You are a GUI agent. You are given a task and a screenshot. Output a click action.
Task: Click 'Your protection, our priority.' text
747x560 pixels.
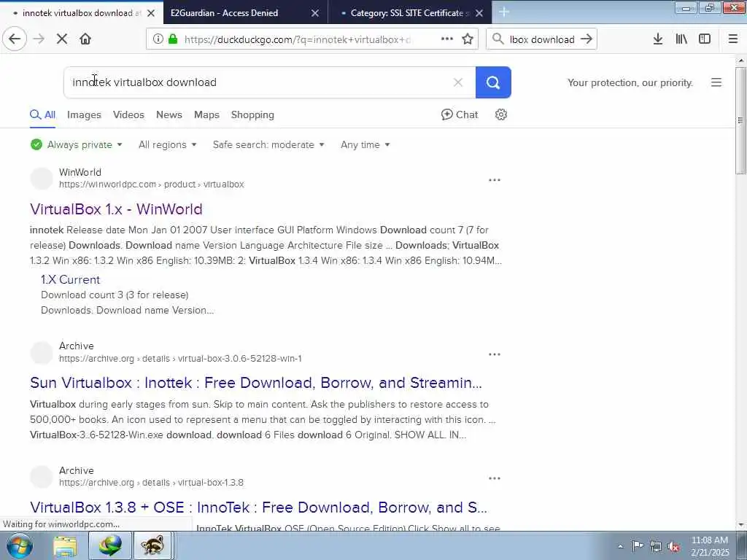[x=630, y=83]
